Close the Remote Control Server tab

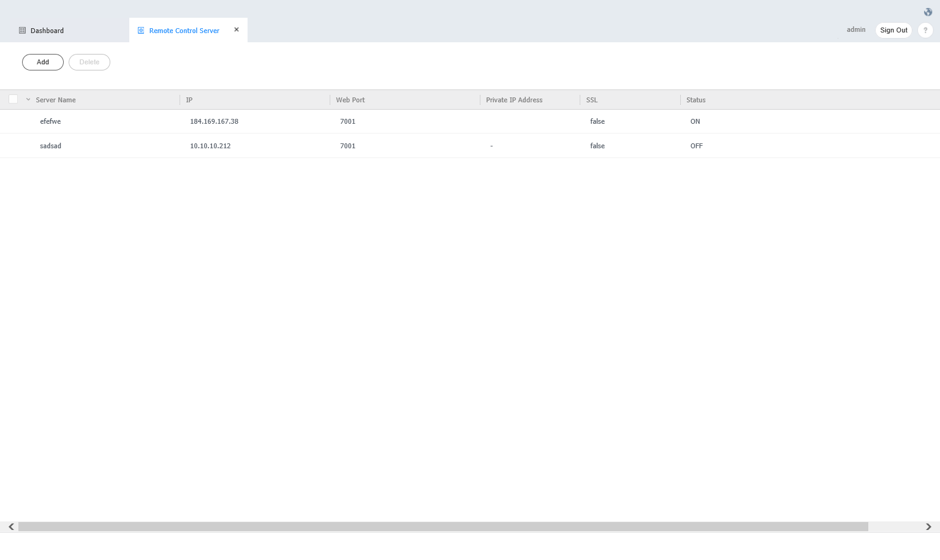(237, 29)
